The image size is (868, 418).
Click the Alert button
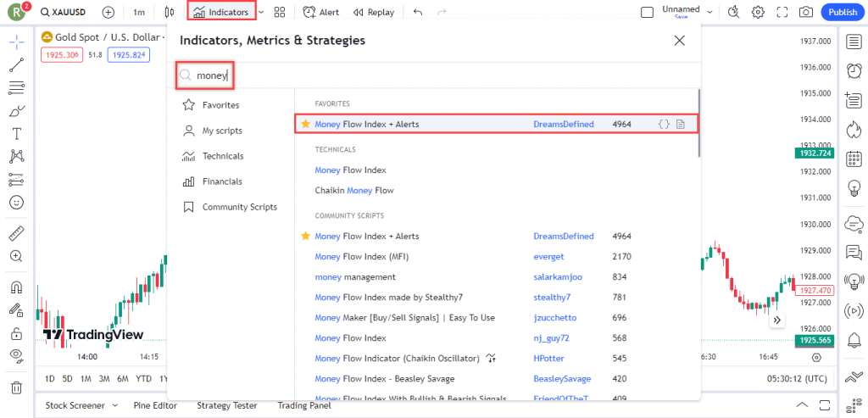(x=321, y=12)
